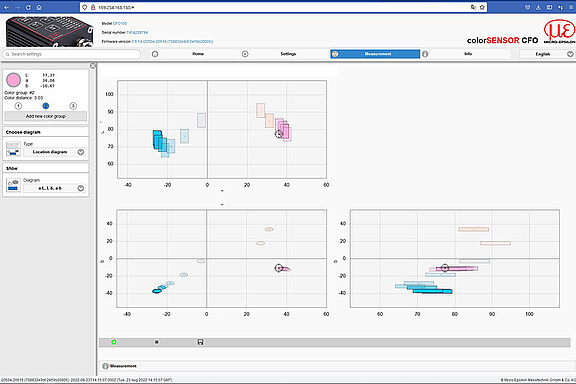Stop recording with the square stop icon

pyautogui.click(x=156, y=342)
